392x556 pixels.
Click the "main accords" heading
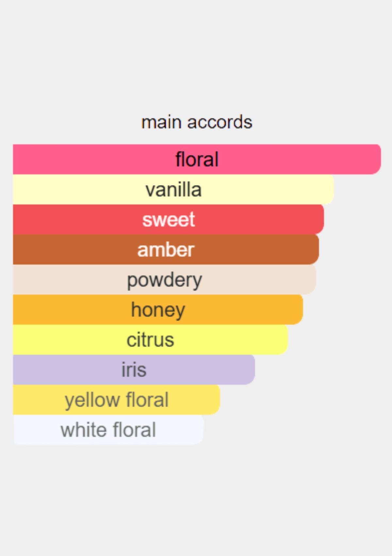tap(197, 122)
